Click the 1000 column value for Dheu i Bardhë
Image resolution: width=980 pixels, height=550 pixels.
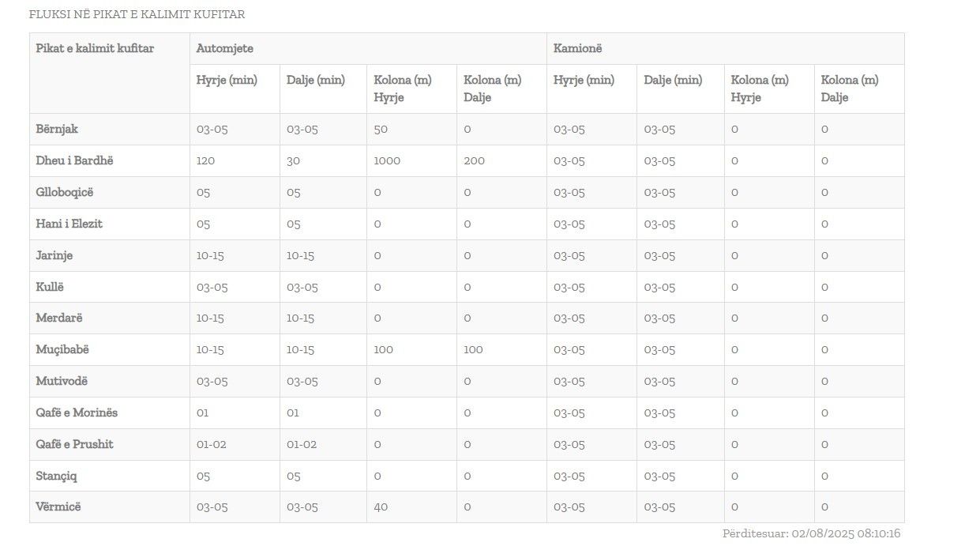[x=387, y=160]
